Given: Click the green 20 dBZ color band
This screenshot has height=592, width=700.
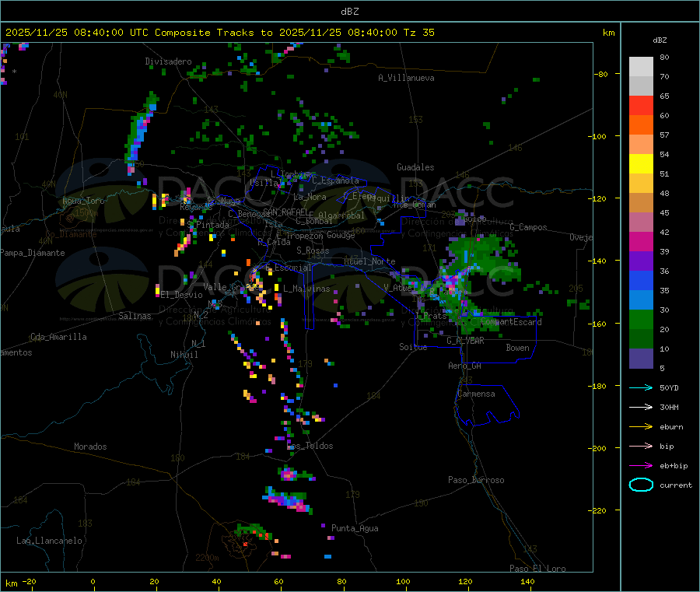Looking at the screenshot, I should (x=641, y=319).
